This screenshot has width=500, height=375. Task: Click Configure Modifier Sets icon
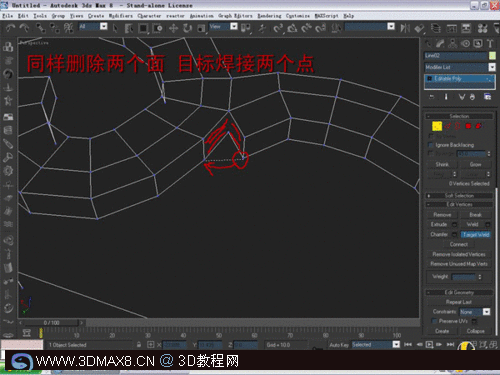pyautogui.click(x=487, y=97)
